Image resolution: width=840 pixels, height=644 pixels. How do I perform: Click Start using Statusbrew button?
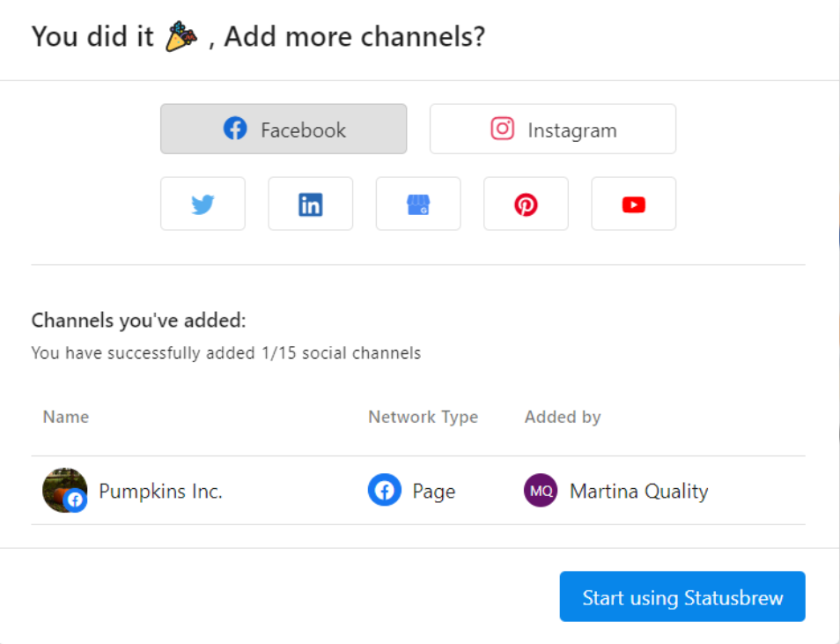682,596
